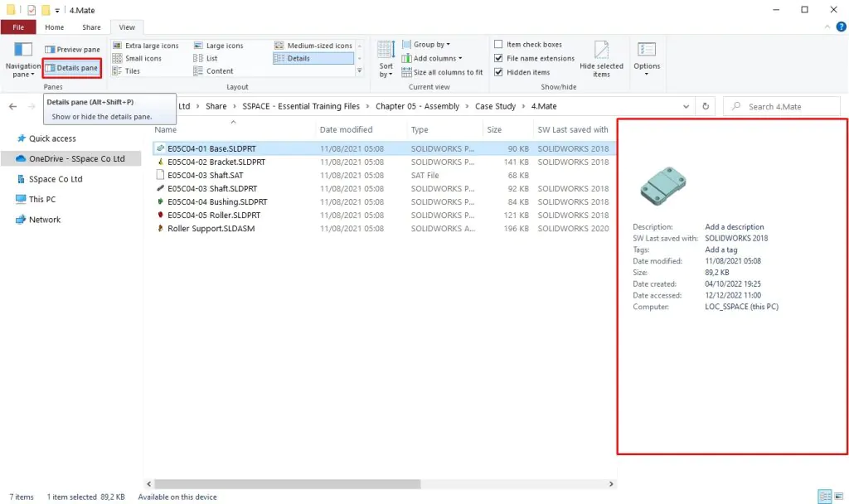
Task: Toggle the Preview pane button
Action: [72, 49]
